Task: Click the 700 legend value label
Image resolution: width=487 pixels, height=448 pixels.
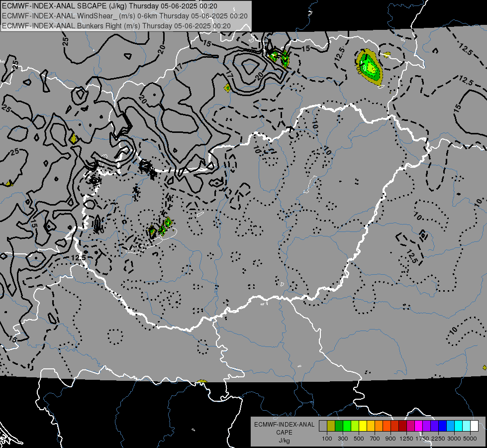Action: 375,439
